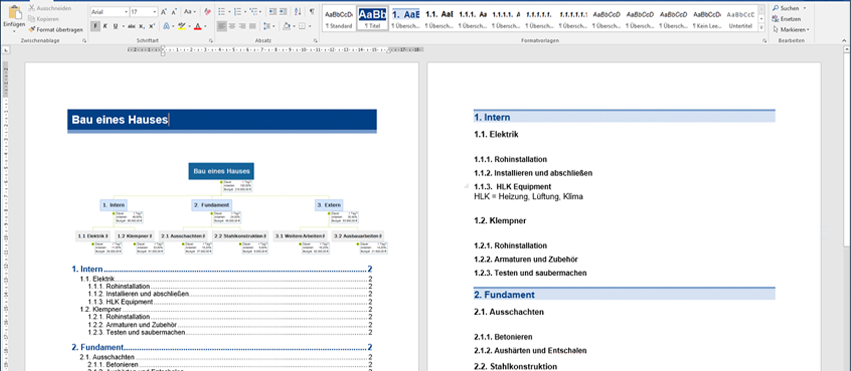Toggle italic formatting (K)
851x371 pixels.
point(105,26)
